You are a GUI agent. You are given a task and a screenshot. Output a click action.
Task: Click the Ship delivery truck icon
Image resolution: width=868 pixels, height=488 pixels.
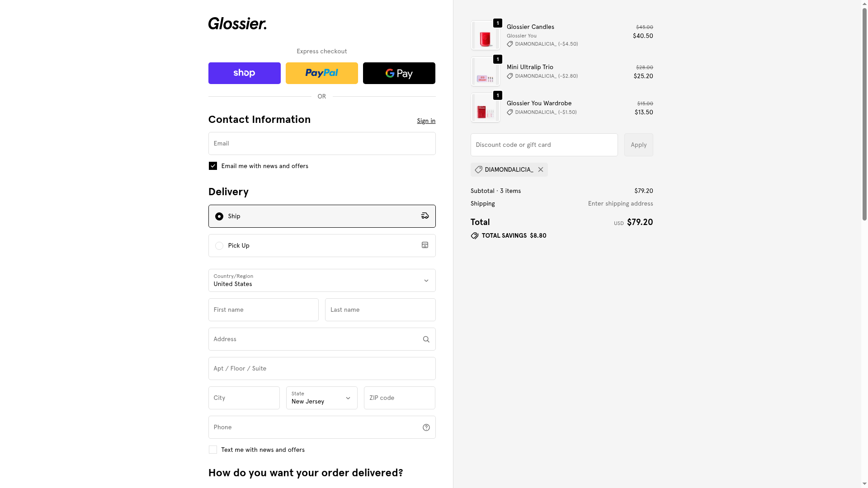425,216
